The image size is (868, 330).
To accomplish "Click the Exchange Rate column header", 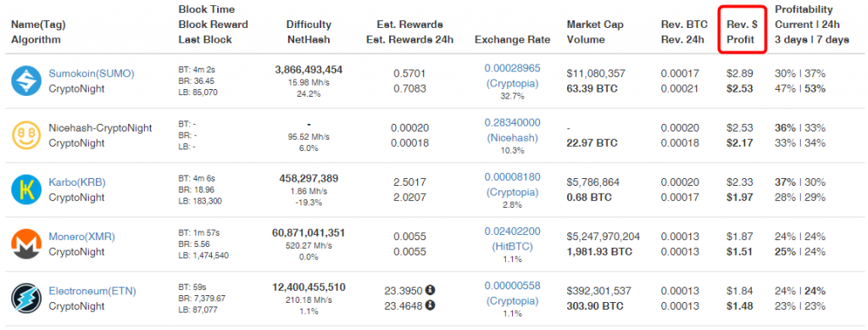I will click(512, 39).
